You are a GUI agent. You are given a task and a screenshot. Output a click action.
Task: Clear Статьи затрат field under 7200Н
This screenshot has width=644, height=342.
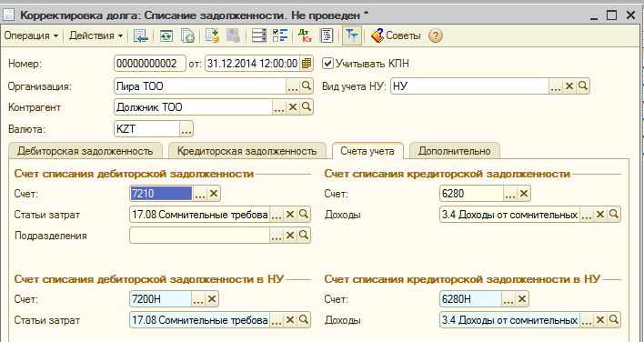[290, 320]
